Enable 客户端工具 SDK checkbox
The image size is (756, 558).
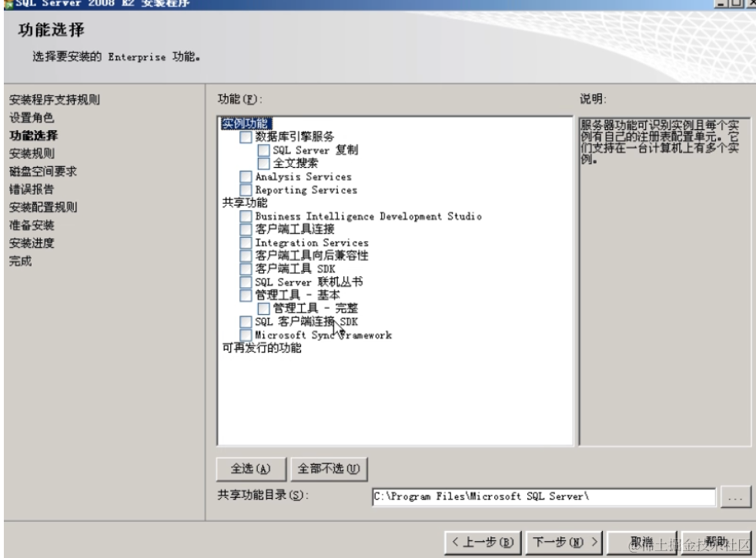[x=246, y=269]
